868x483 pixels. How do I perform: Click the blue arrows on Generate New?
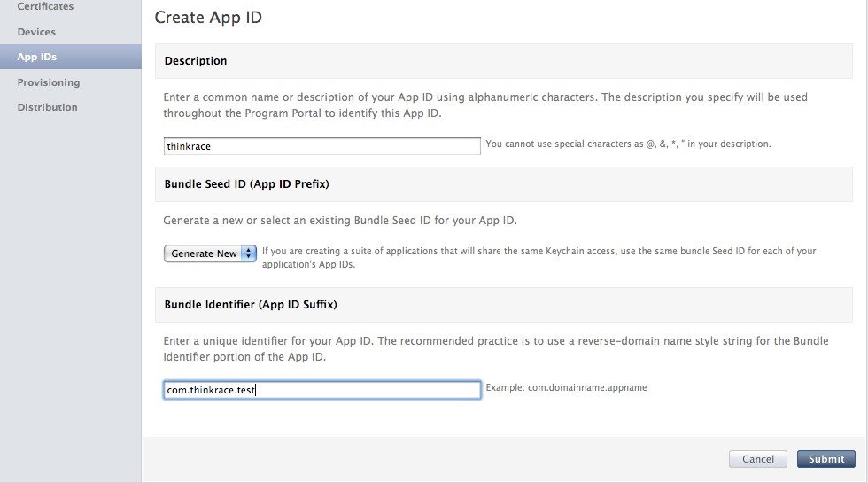click(x=249, y=253)
